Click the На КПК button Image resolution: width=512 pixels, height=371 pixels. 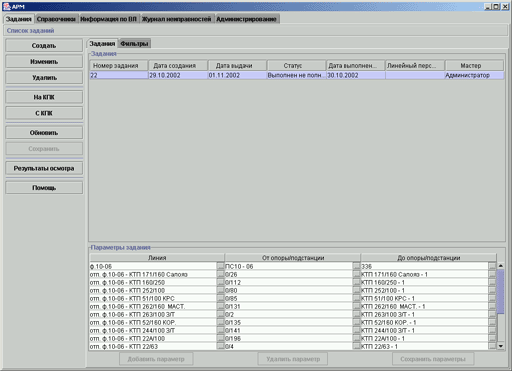[x=44, y=97]
